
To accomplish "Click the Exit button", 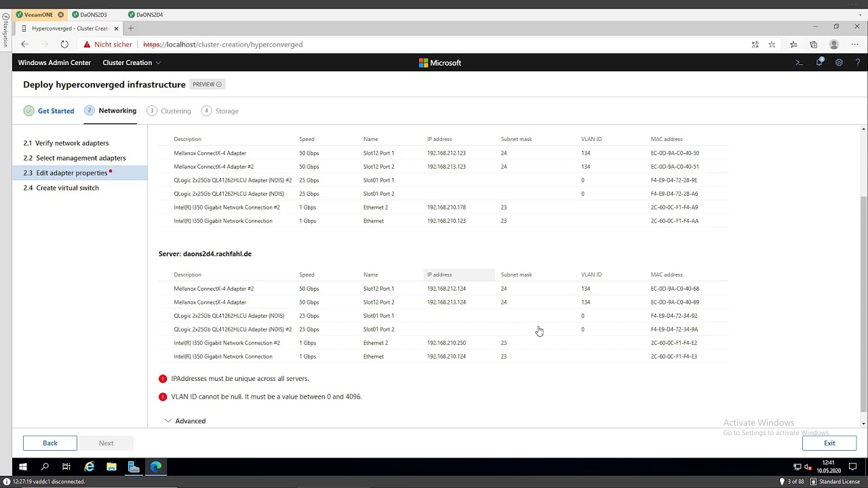I will [829, 443].
